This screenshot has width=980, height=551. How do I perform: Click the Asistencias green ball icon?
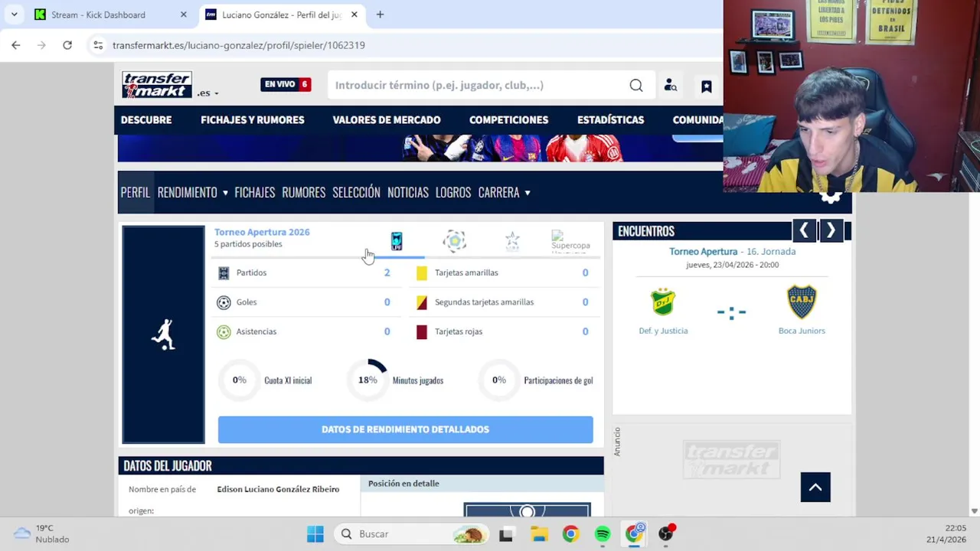pos(224,331)
